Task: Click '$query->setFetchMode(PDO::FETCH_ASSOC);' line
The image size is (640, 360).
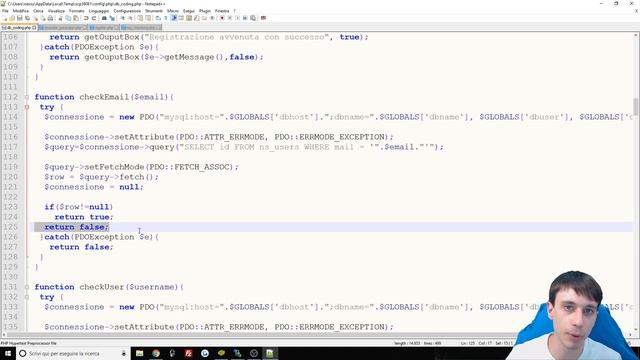Action: click(x=141, y=167)
